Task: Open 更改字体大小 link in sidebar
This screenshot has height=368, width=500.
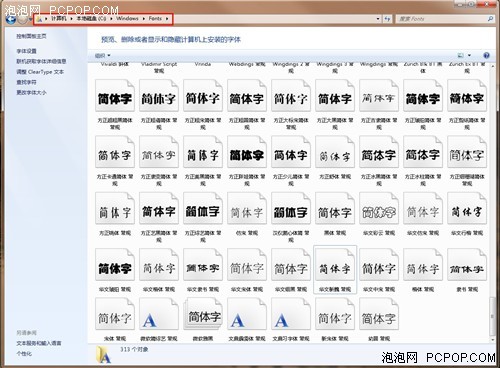Action: [31, 92]
